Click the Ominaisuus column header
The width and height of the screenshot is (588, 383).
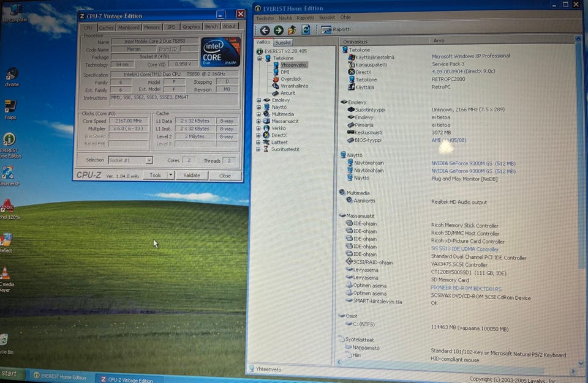point(385,41)
